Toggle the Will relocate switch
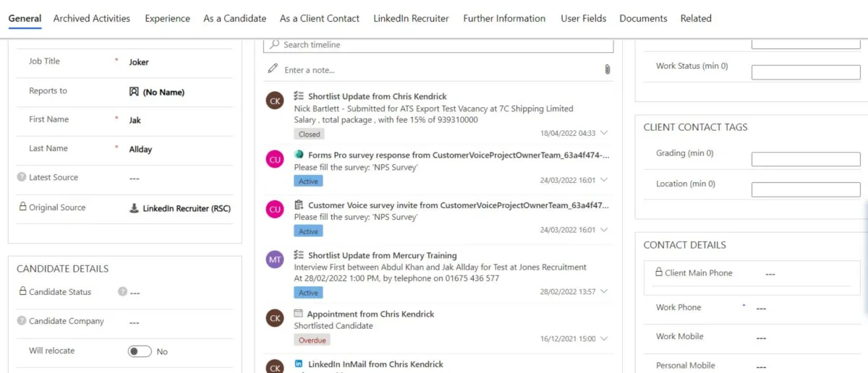Screen dimensions: 868x373 coord(140,351)
